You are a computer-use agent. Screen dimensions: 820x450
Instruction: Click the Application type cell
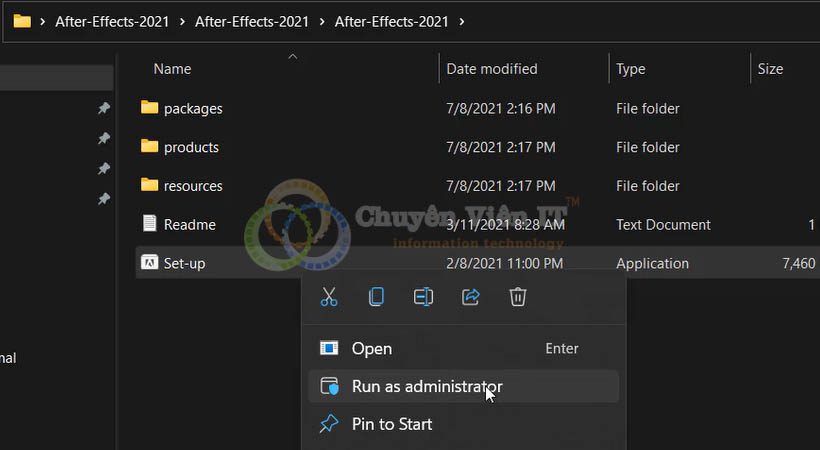click(x=652, y=263)
